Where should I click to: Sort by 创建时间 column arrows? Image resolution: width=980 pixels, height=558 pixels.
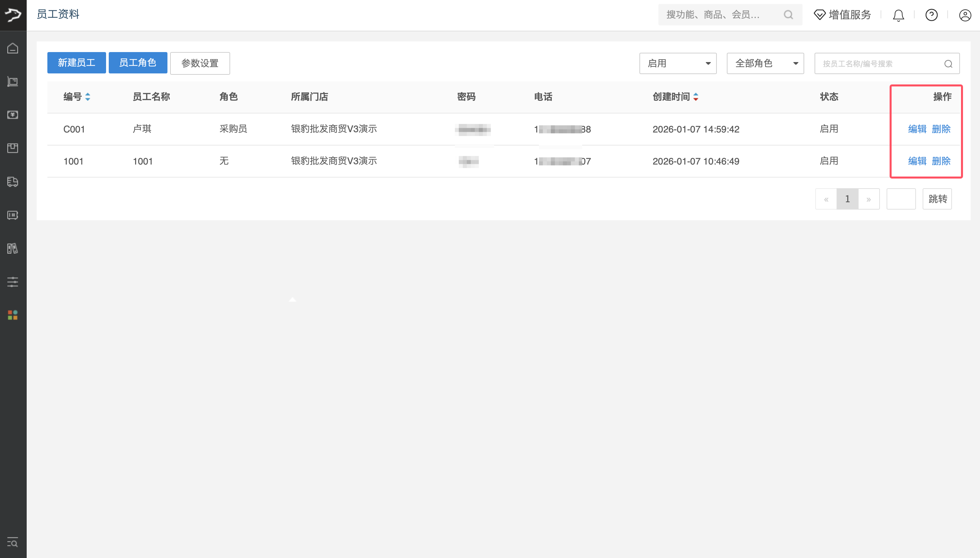695,97
